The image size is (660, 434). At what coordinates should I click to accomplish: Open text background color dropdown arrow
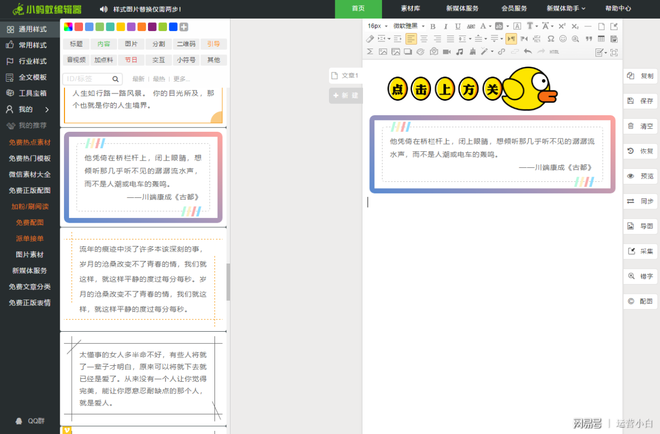point(507,27)
